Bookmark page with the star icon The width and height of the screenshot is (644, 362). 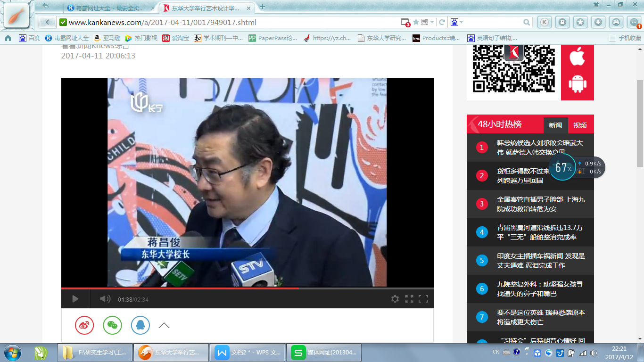[416, 22]
